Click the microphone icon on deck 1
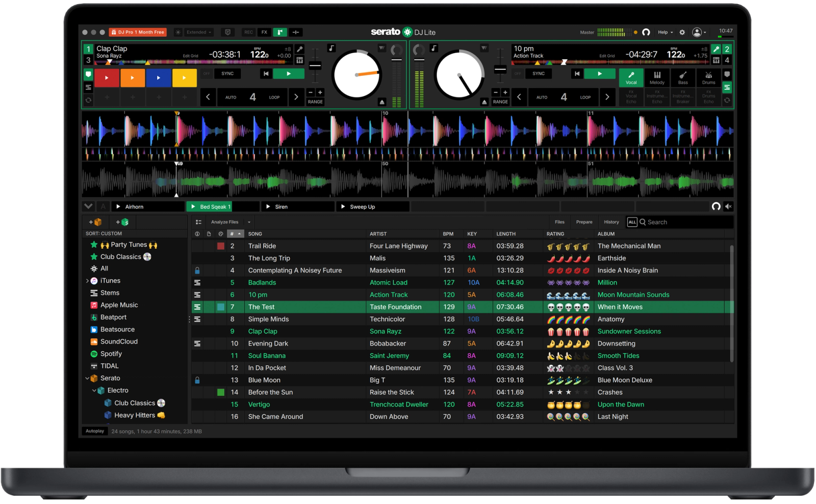This screenshot has width=816, height=504. (x=300, y=49)
